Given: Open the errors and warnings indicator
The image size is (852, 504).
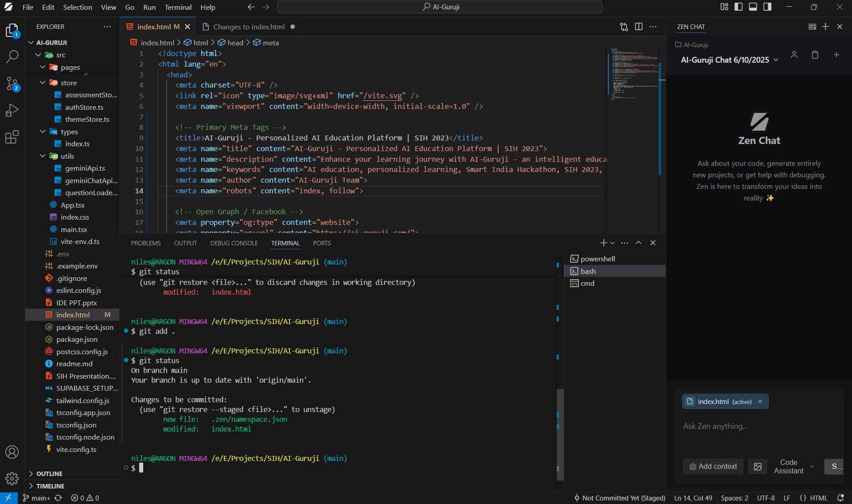Looking at the screenshot, I should pyautogui.click(x=85, y=498).
